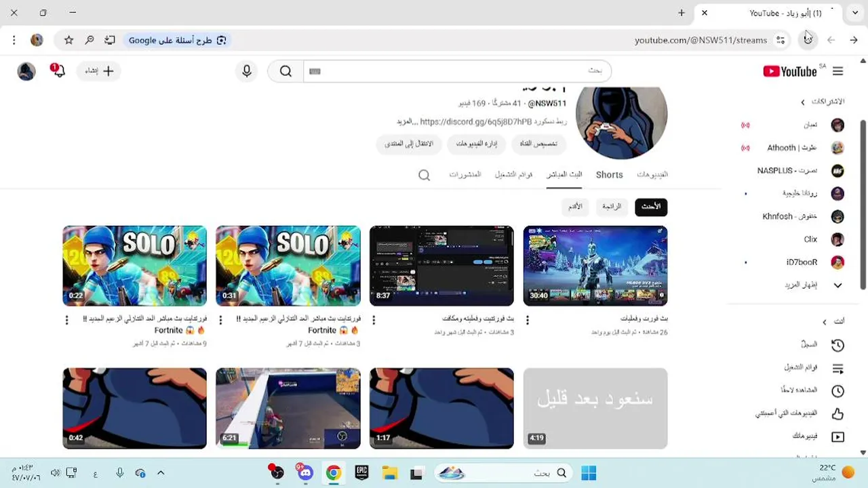Go to the YouTube home logo

tap(790, 71)
